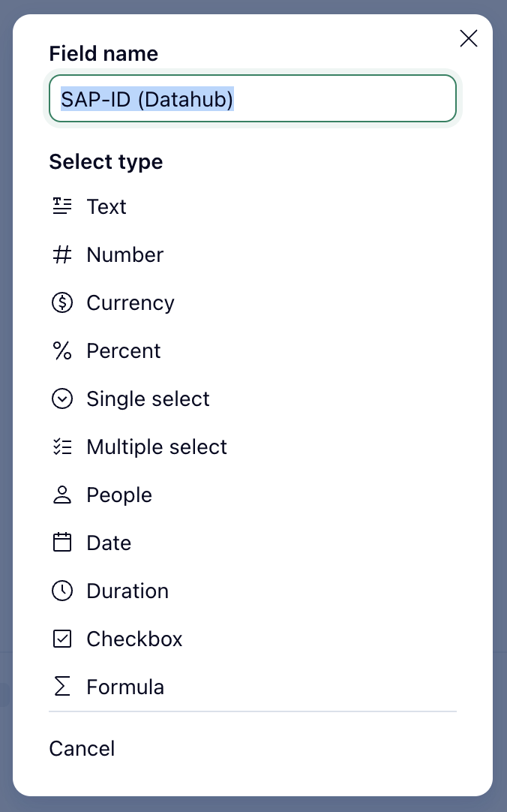Click the Number hash icon
The image size is (507, 812).
point(62,254)
